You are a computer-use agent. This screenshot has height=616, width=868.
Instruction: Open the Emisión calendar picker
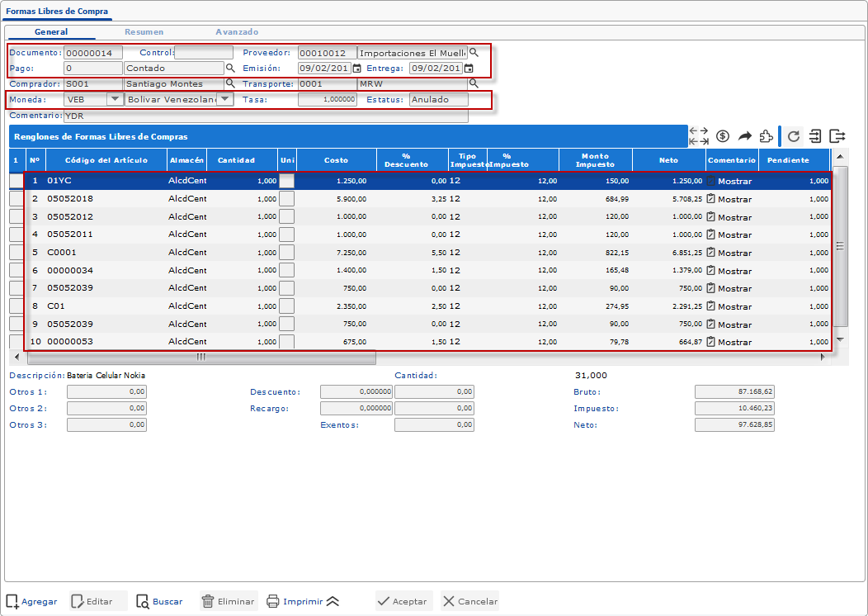[x=357, y=69]
